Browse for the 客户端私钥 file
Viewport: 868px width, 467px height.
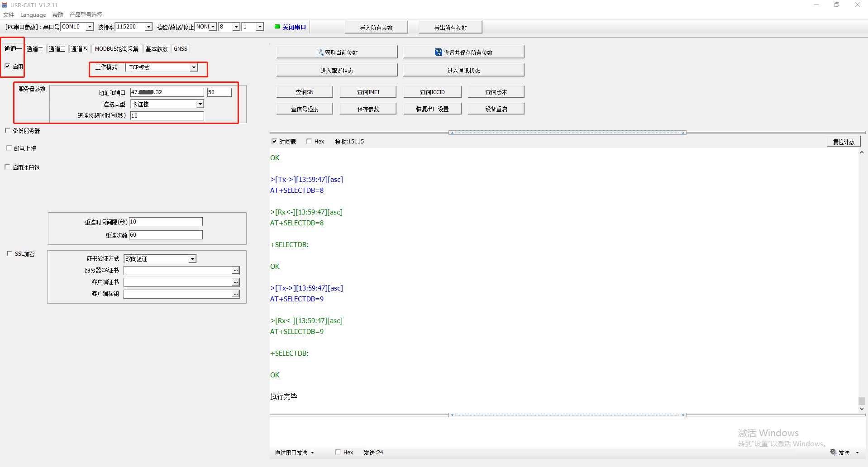coord(235,294)
